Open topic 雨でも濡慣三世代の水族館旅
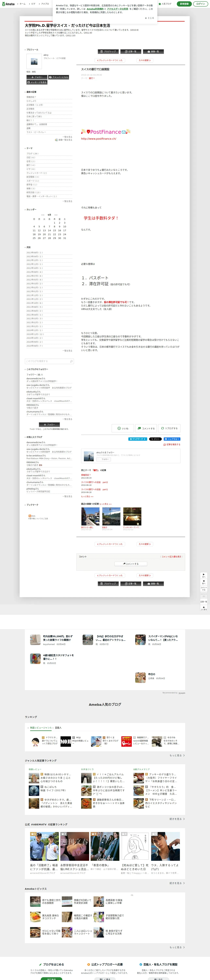Viewport: 210px width, 980px height. click(45, 901)
